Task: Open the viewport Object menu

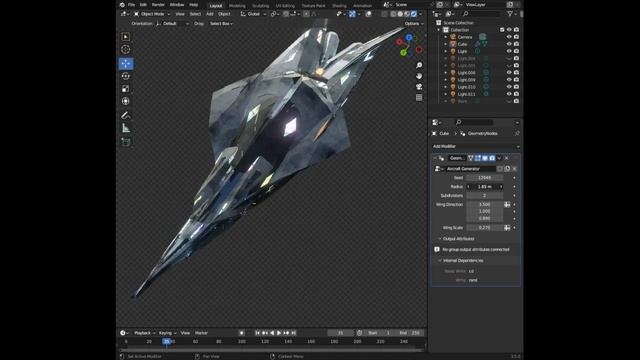Action: (224, 14)
